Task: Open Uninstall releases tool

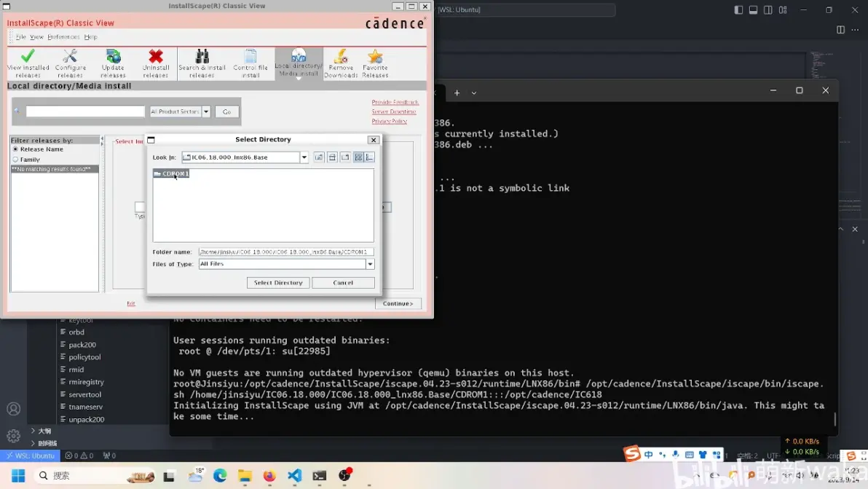Action: tap(156, 63)
